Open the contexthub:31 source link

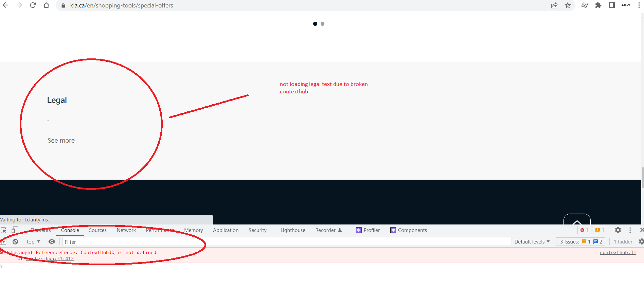click(x=618, y=252)
